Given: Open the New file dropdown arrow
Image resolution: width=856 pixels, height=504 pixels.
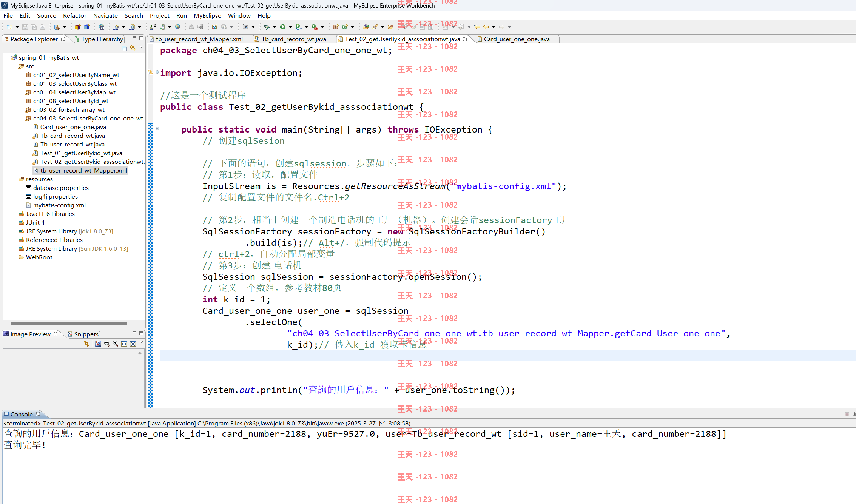Looking at the screenshot, I should (x=17, y=27).
